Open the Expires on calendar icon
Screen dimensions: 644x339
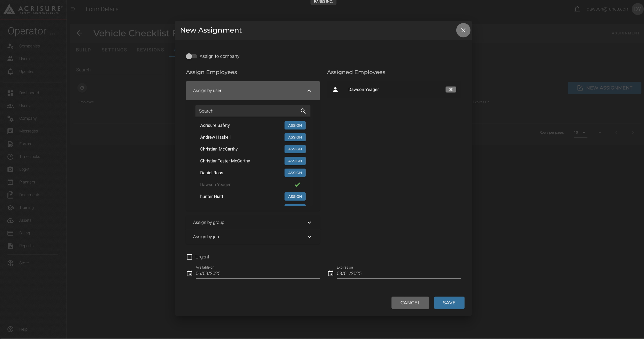[331, 273]
